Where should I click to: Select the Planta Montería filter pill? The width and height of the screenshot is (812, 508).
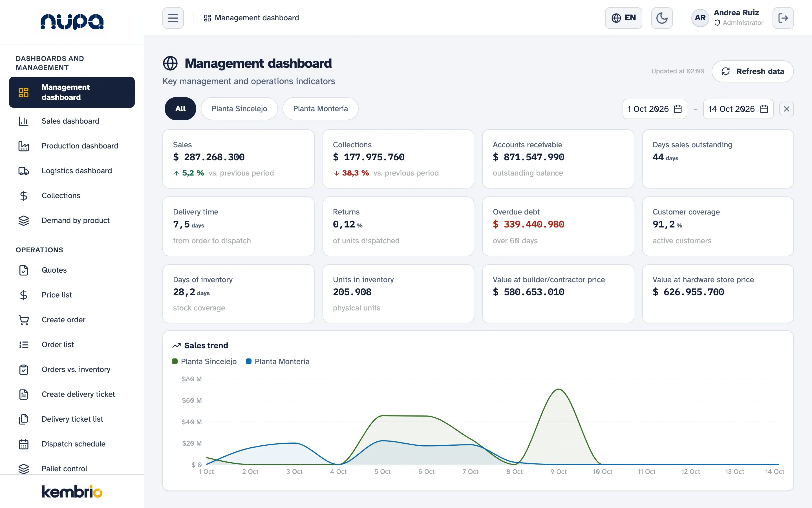coord(321,109)
